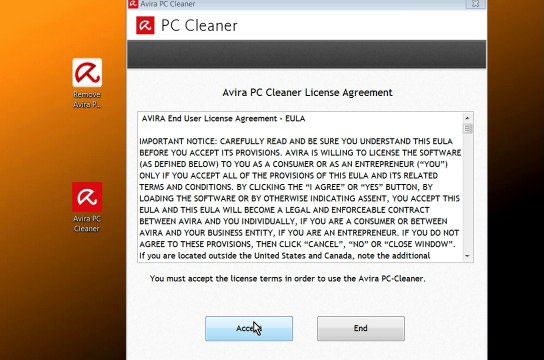
Task: Click the 'AVIRA End User License Agreement - EULA' line
Action: 223,119
